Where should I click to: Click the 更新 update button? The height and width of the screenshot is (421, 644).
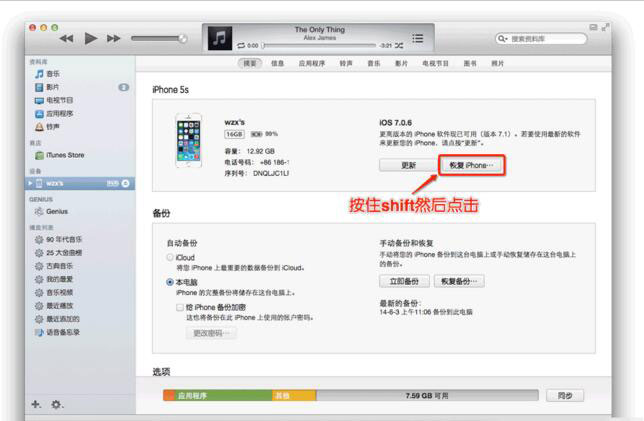[x=408, y=165]
